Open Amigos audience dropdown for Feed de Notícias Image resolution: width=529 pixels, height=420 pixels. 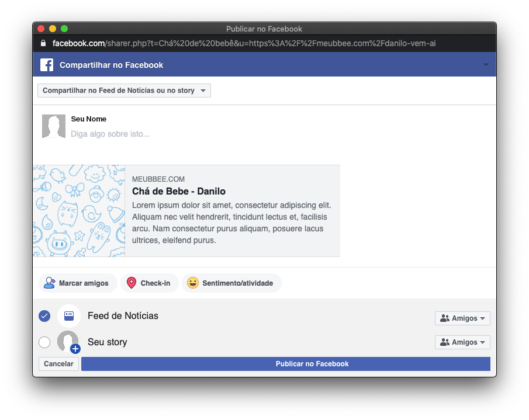462,318
